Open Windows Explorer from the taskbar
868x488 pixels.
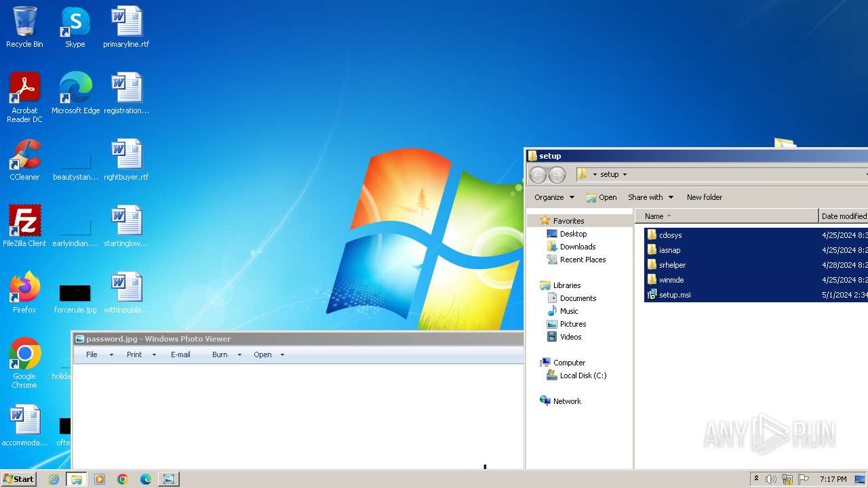pos(77,479)
